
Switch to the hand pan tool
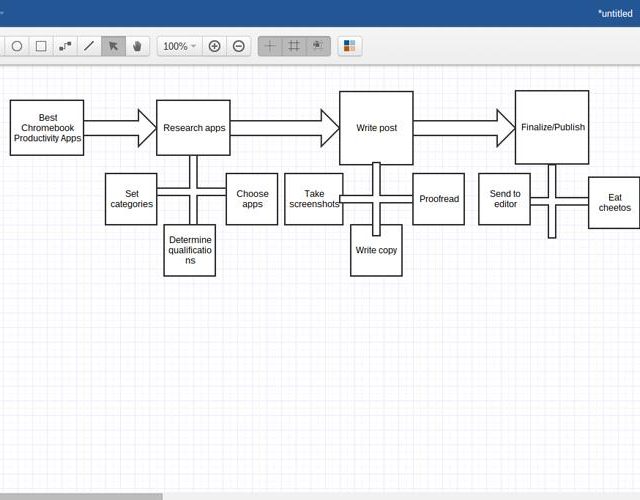coord(137,46)
